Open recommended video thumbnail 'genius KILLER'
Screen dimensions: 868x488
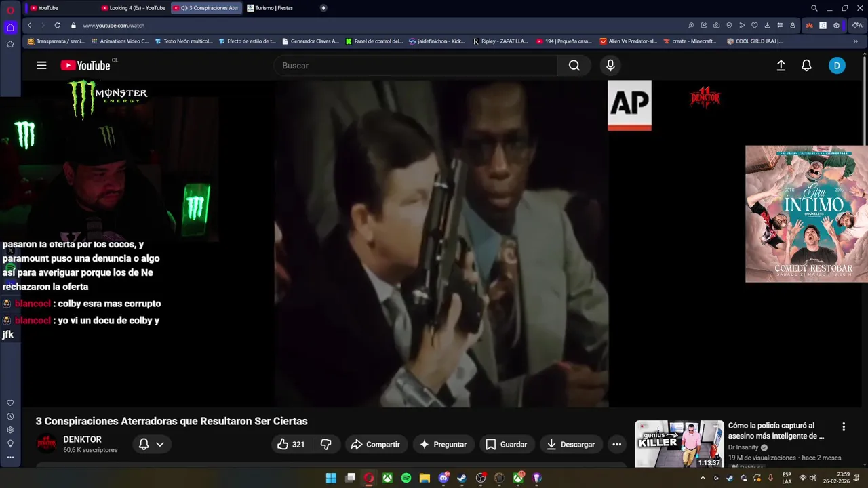679,444
